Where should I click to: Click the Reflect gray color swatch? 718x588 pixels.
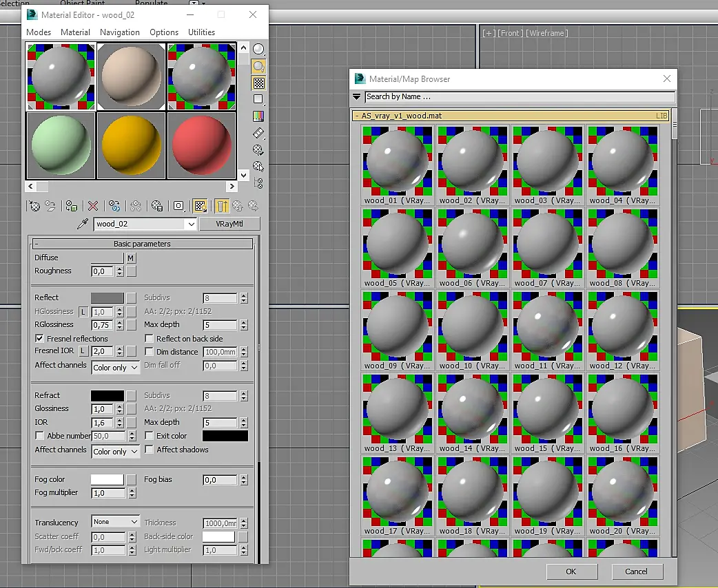[107, 298]
